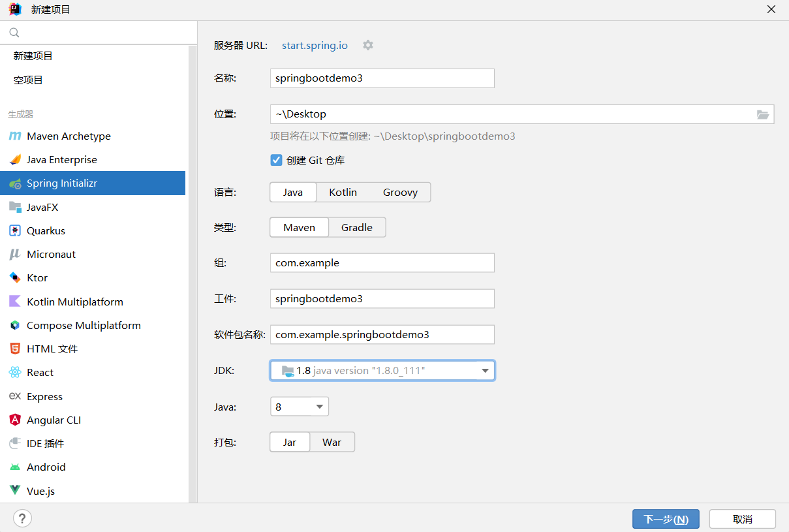789x532 pixels.
Task: Click the browse folder icon in location field
Action: pos(763,114)
